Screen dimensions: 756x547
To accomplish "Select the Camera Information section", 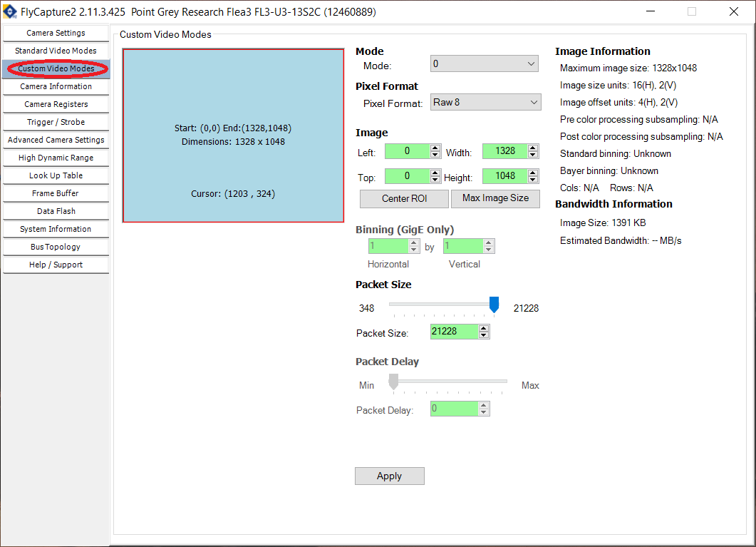I will click(x=56, y=86).
